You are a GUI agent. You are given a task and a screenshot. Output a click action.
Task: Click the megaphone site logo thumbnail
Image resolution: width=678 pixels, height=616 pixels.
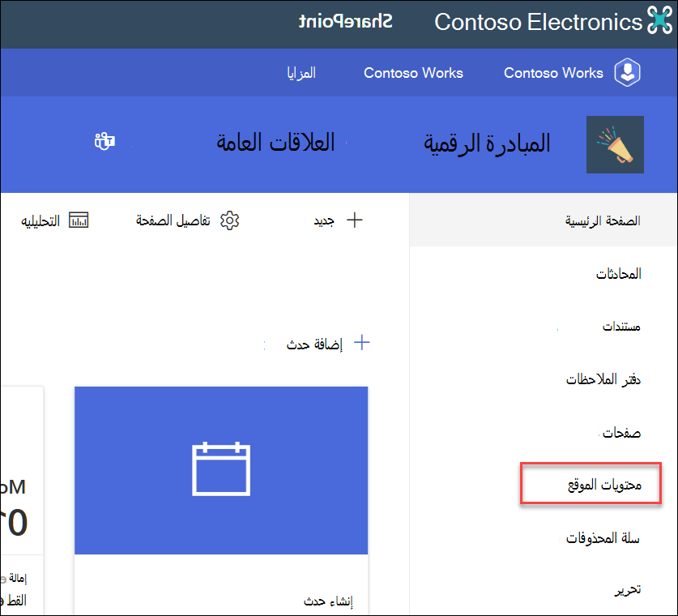click(x=615, y=144)
